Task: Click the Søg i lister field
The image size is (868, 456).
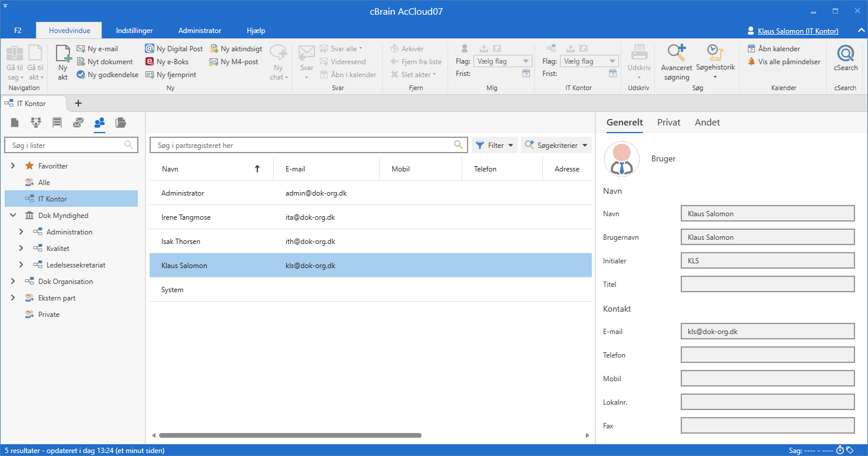Action: [71, 145]
